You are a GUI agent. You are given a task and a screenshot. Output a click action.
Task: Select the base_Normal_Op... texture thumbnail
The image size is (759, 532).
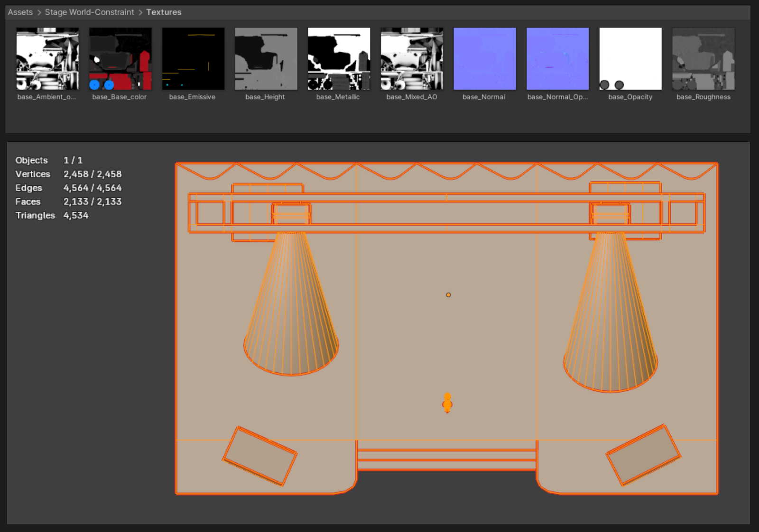(557, 59)
